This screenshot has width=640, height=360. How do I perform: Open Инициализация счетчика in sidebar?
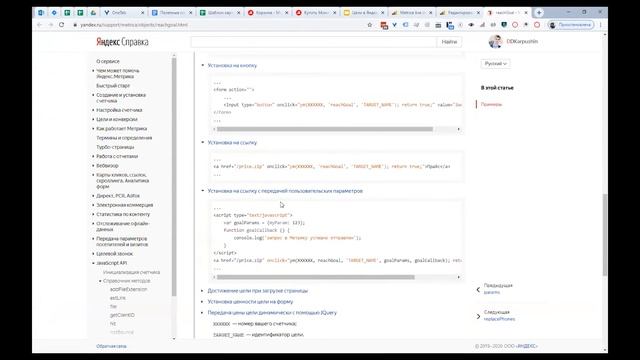click(x=131, y=272)
